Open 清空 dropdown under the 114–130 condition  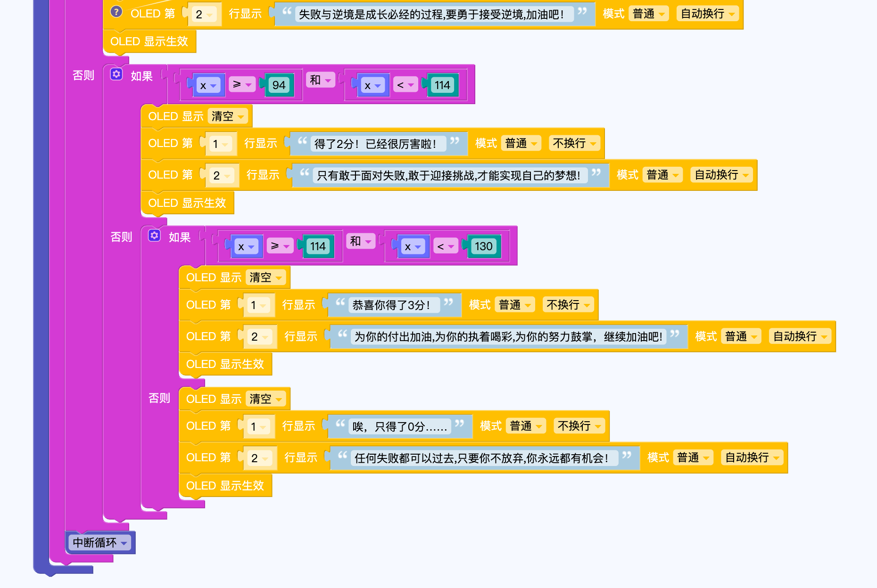pyautogui.click(x=265, y=278)
